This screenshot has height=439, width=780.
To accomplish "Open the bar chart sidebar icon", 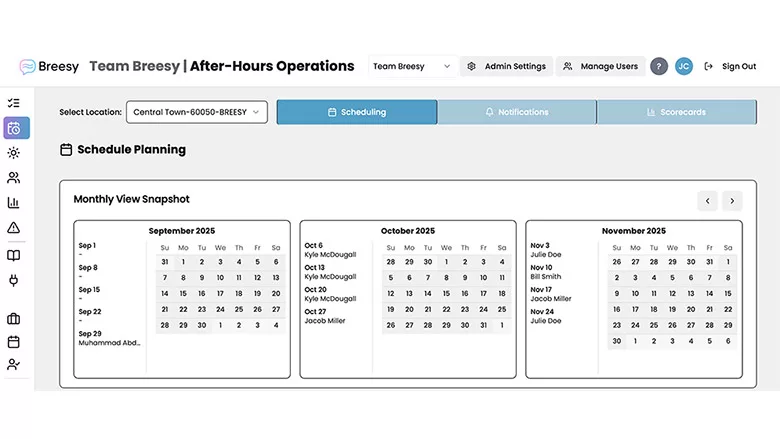I will [13, 202].
